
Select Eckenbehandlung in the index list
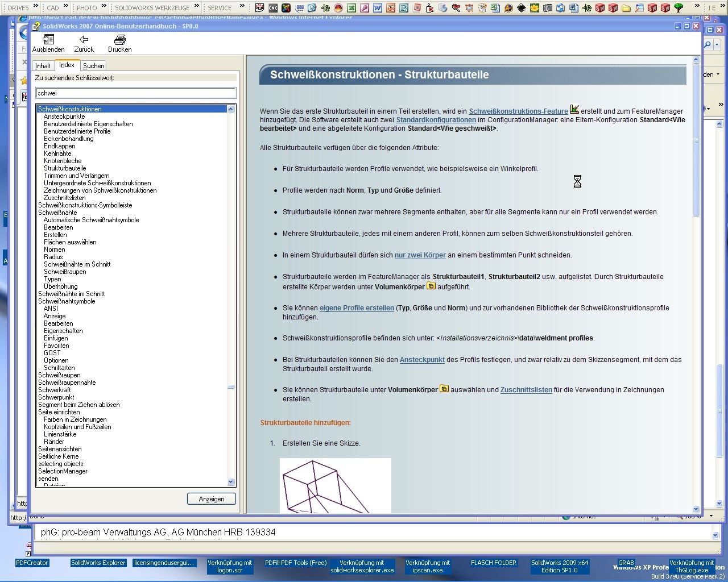(x=69, y=139)
